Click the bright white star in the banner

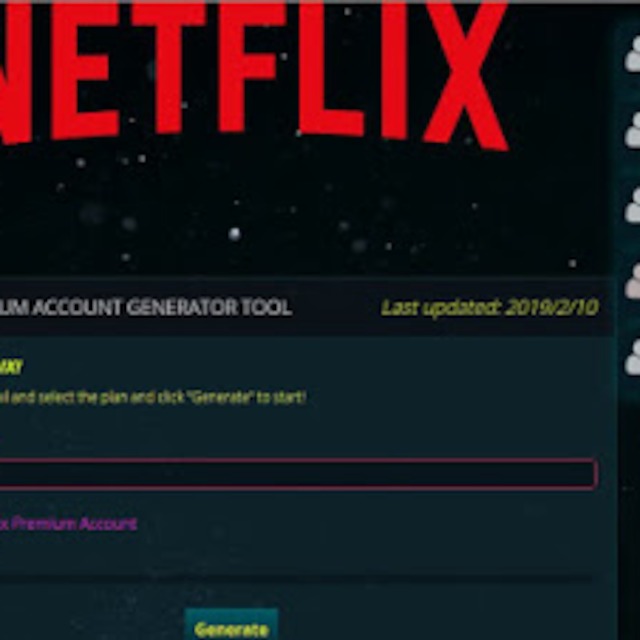tap(234, 233)
